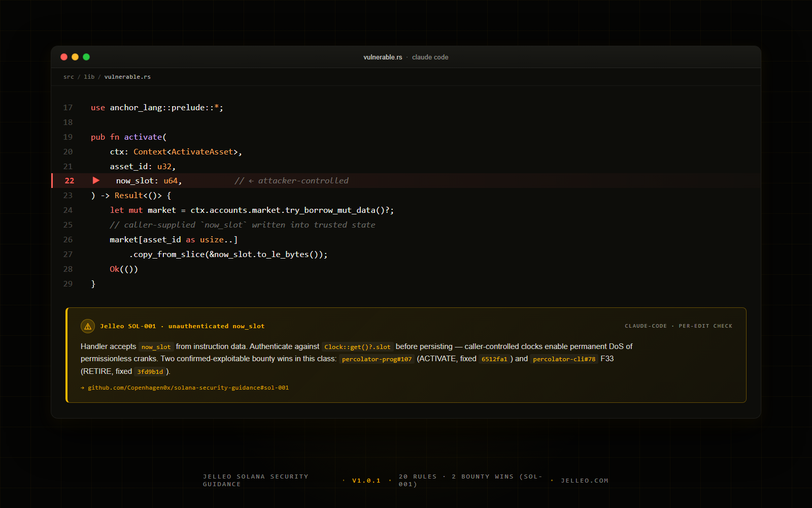
Task: Open the percolator-prog#107 reference chip
Action: (x=377, y=359)
